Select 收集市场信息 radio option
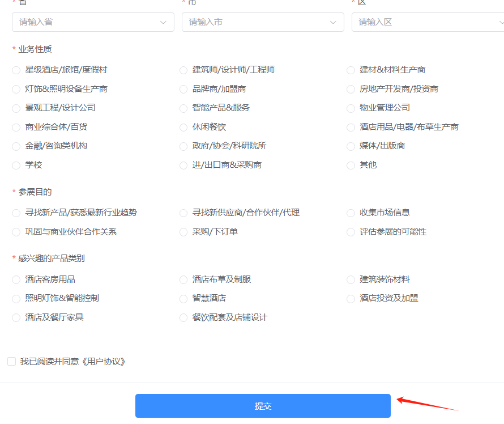 tap(351, 213)
